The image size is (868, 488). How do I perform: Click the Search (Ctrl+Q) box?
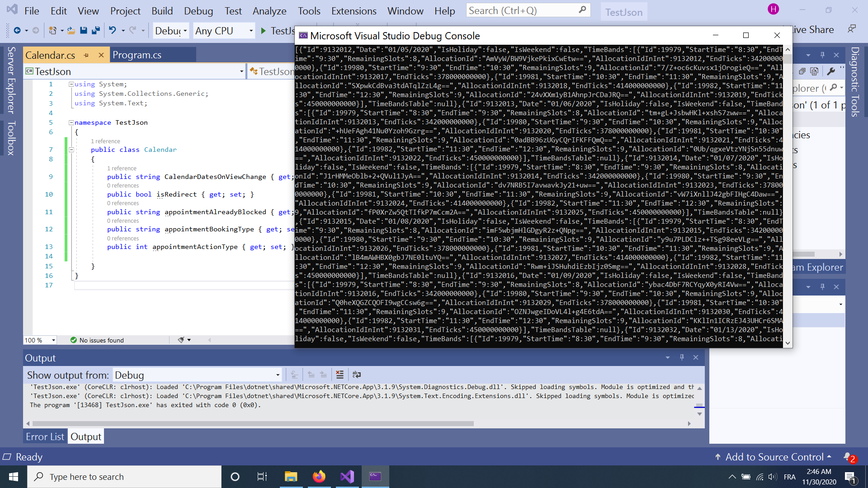click(528, 10)
